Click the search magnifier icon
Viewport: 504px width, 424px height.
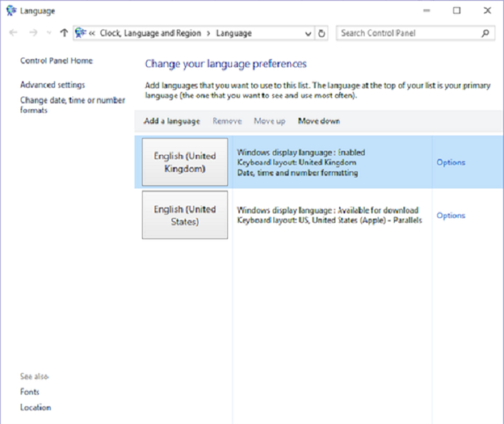coord(485,33)
